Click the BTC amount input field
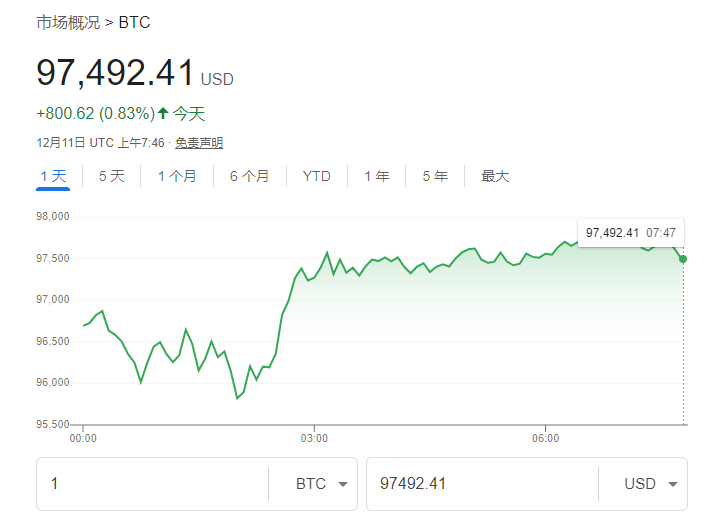This screenshot has height=518, width=715. pos(150,484)
